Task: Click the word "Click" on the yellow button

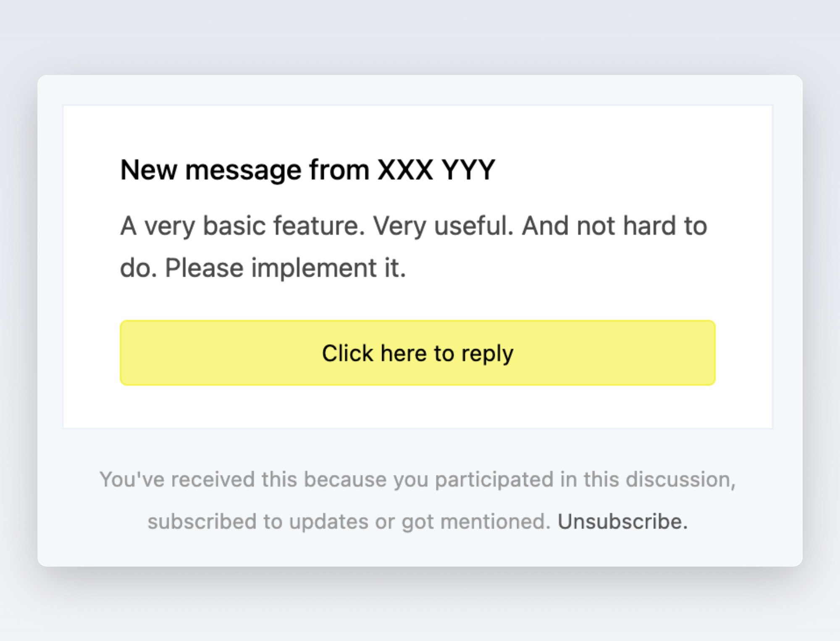Action: [347, 353]
